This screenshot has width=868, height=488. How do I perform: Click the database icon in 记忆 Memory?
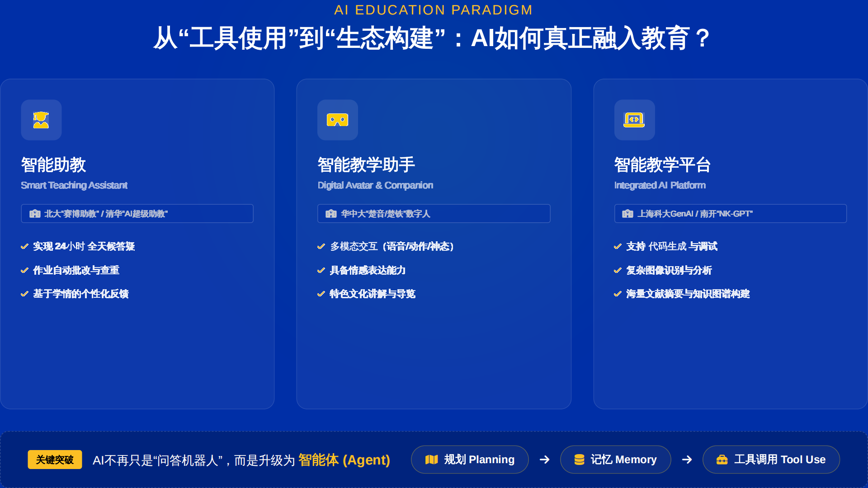tap(579, 460)
